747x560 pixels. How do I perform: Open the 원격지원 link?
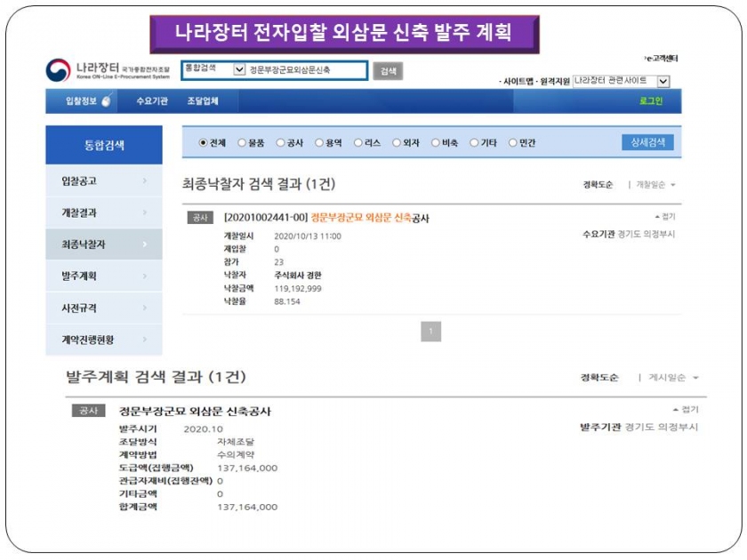555,82
